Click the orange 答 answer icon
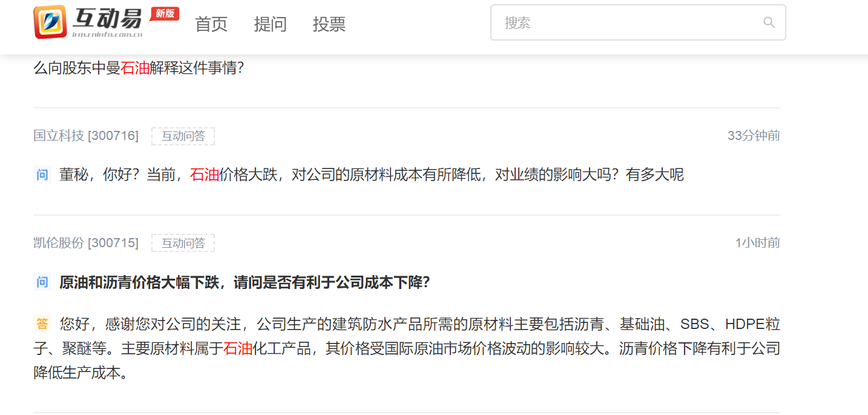This screenshot has height=415, width=868. [42, 324]
